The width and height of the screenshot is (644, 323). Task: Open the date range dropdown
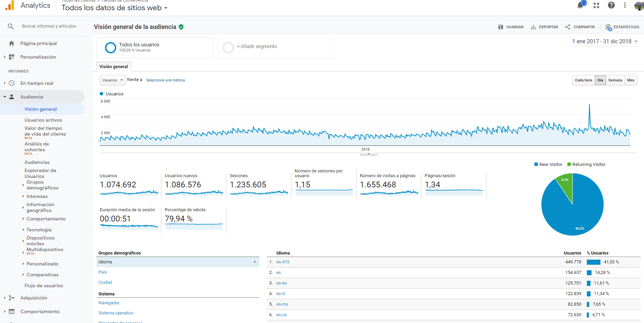click(605, 41)
